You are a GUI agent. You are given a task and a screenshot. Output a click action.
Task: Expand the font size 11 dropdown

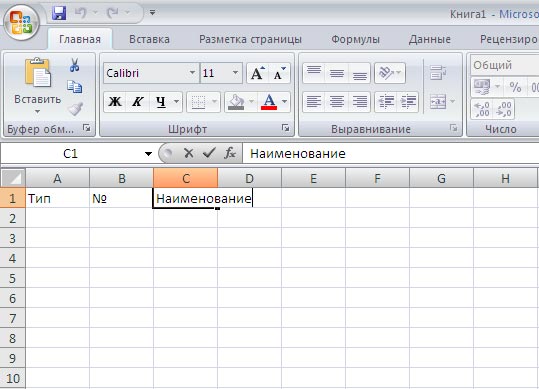click(235, 73)
